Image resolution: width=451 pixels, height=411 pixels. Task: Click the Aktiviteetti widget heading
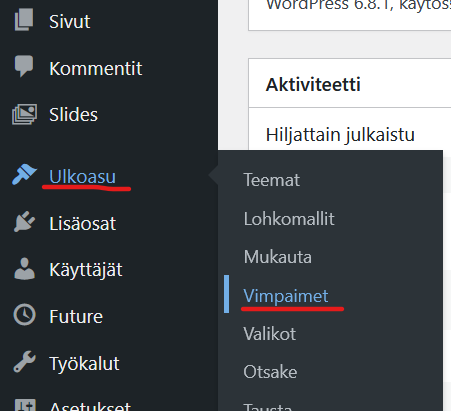point(313,84)
